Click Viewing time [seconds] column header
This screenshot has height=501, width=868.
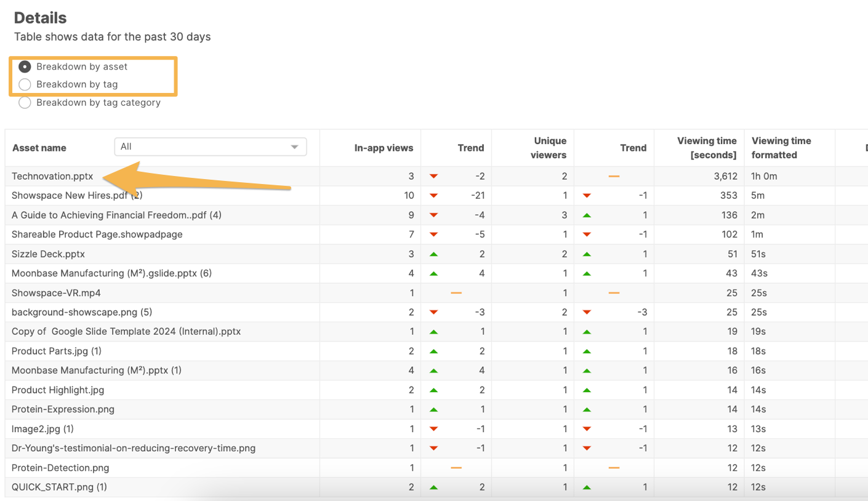tap(706, 148)
